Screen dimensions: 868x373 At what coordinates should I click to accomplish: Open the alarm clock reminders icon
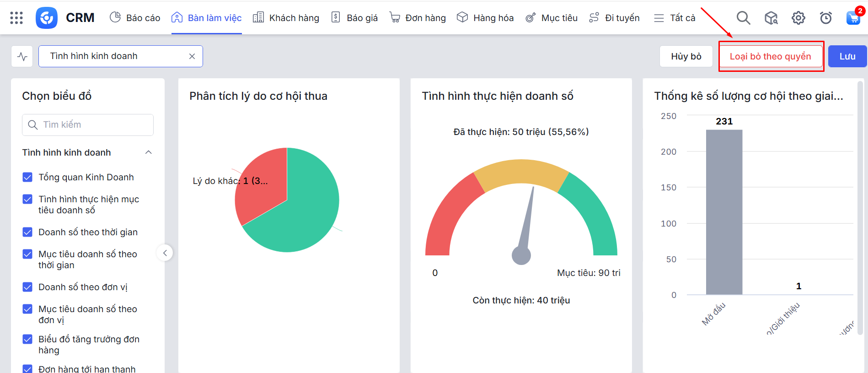825,18
